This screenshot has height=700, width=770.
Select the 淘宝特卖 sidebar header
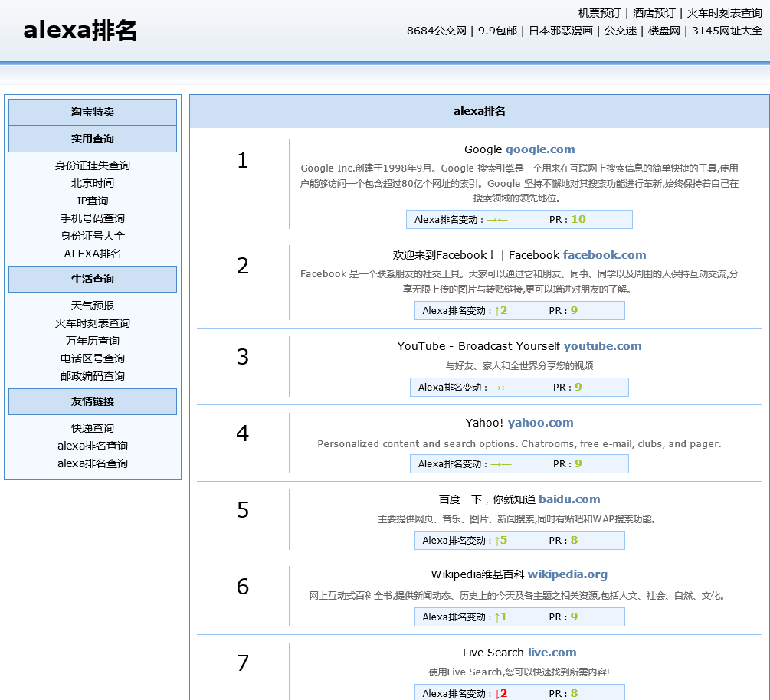(92, 112)
